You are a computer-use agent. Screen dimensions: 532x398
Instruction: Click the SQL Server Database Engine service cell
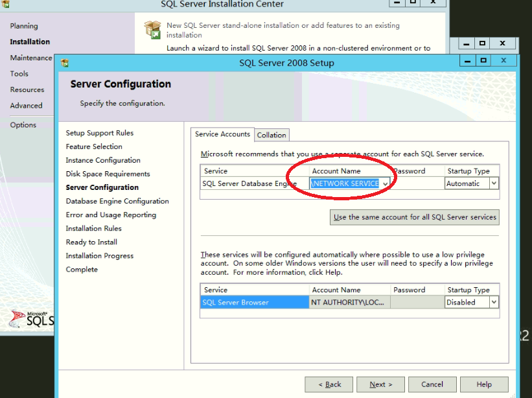[x=255, y=183]
